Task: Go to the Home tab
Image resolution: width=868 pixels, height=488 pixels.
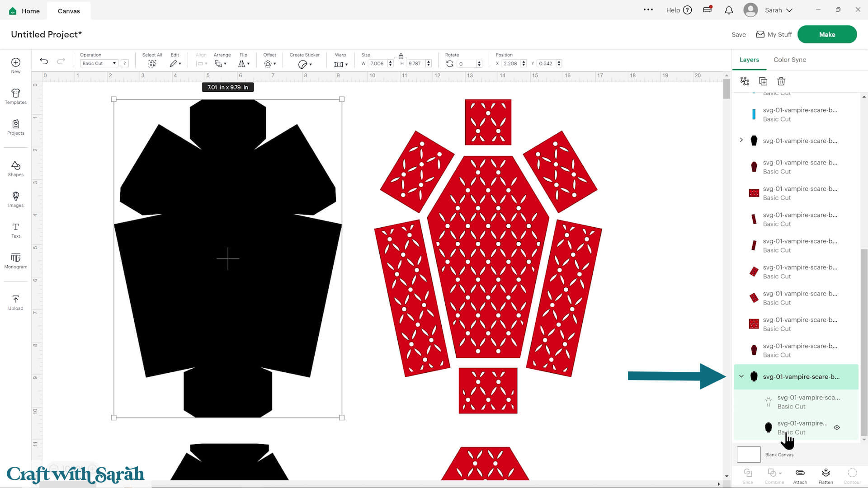Action: tap(24, 10)
